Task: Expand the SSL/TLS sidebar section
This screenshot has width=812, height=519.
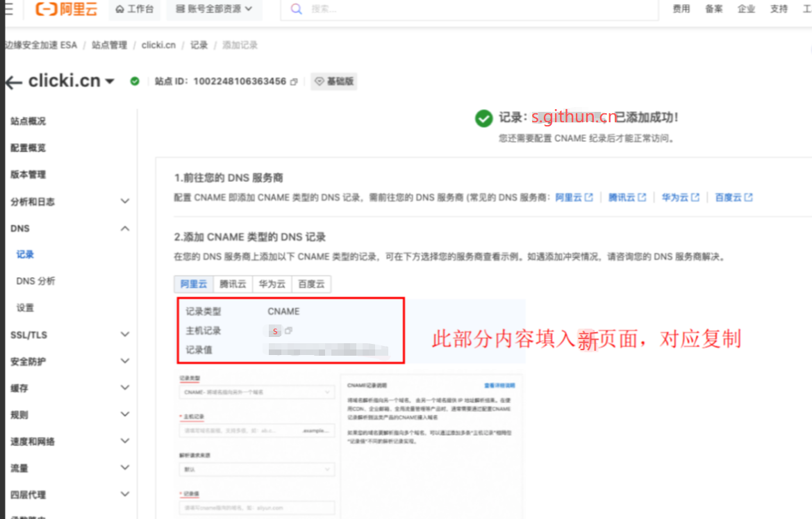Action: 125,334
